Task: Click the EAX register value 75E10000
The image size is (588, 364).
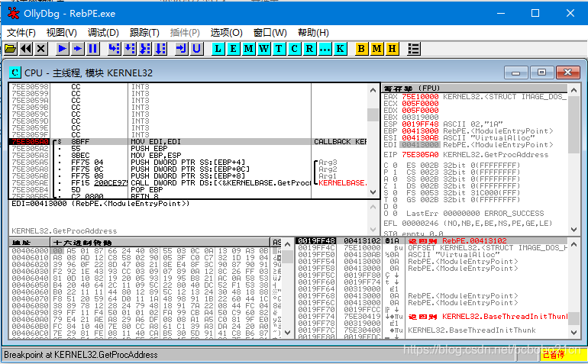Action: [x=420, y=97]
